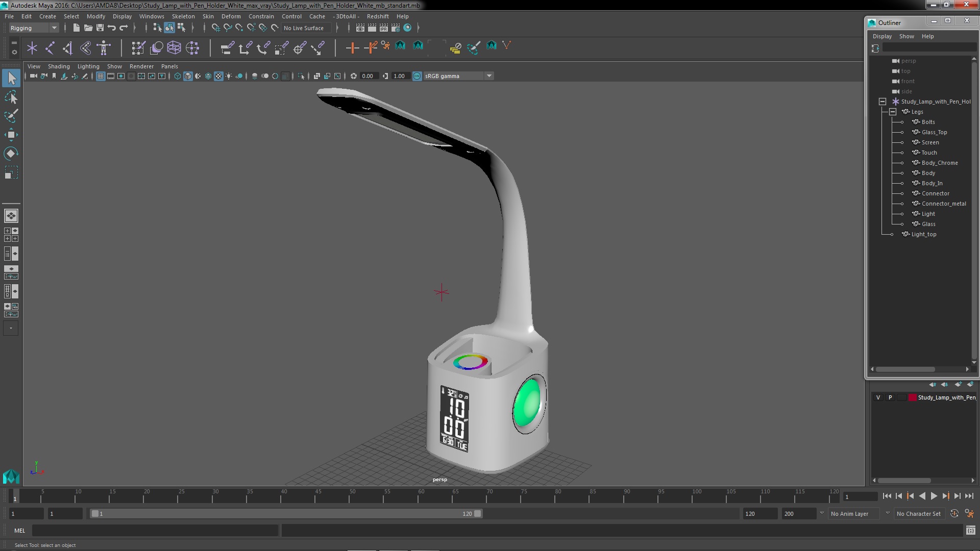980x551 pixels.
Task: Click the Outliner search field
Action: point(929,47)
